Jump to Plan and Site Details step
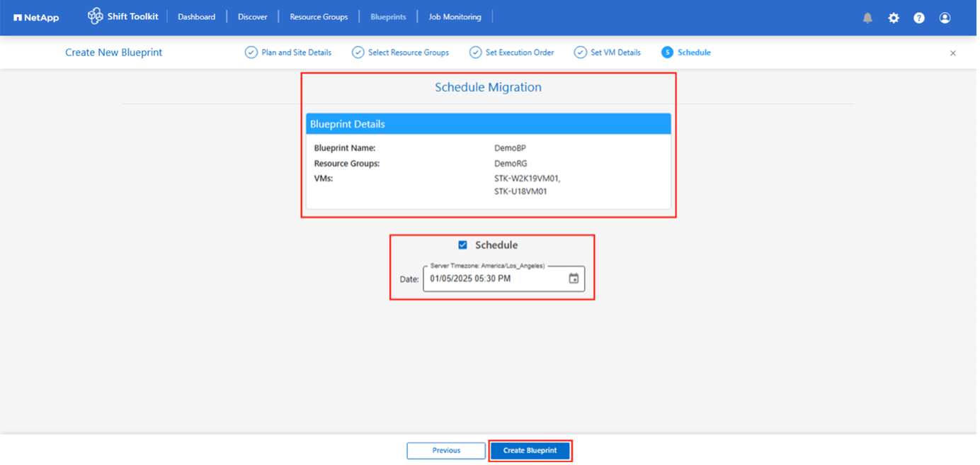Screen dimensions: 980x465 click(289, 52)
